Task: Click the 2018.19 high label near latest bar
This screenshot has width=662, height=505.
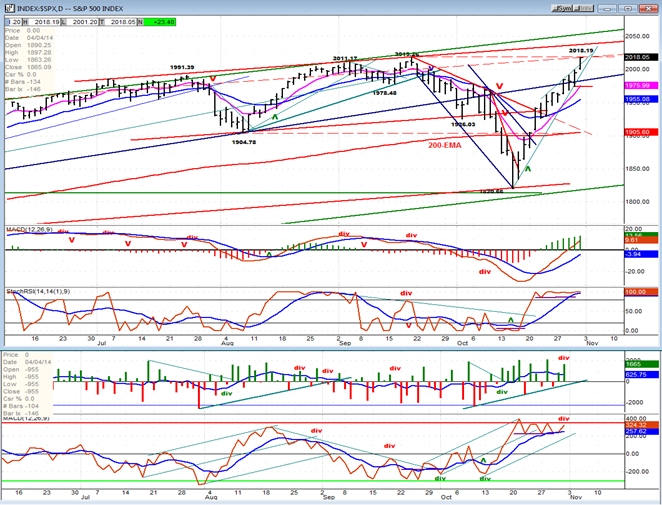Action: coord(581,51)
